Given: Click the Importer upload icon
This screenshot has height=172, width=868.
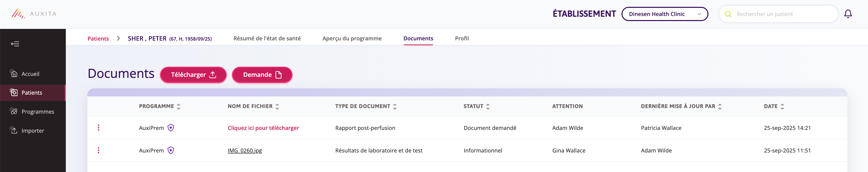Looking at the screenshot, I should click(x=14, y=130).
